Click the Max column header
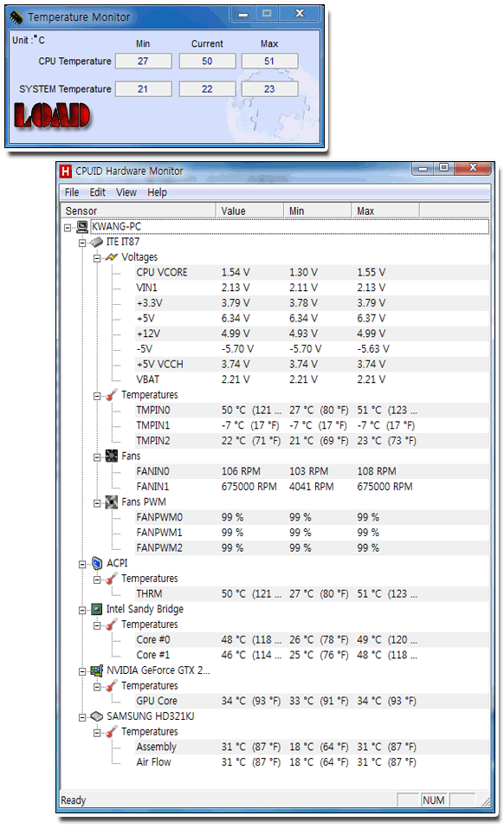 (384, 210)
